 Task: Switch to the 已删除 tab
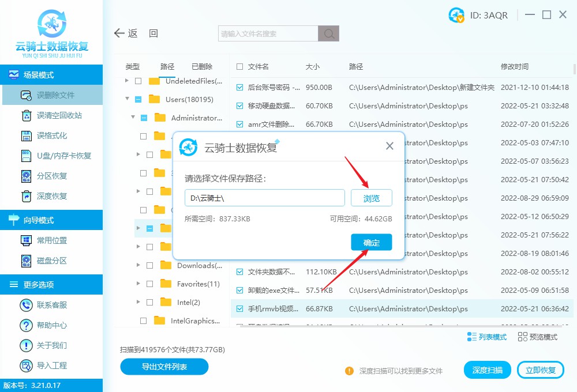[202, 66]
